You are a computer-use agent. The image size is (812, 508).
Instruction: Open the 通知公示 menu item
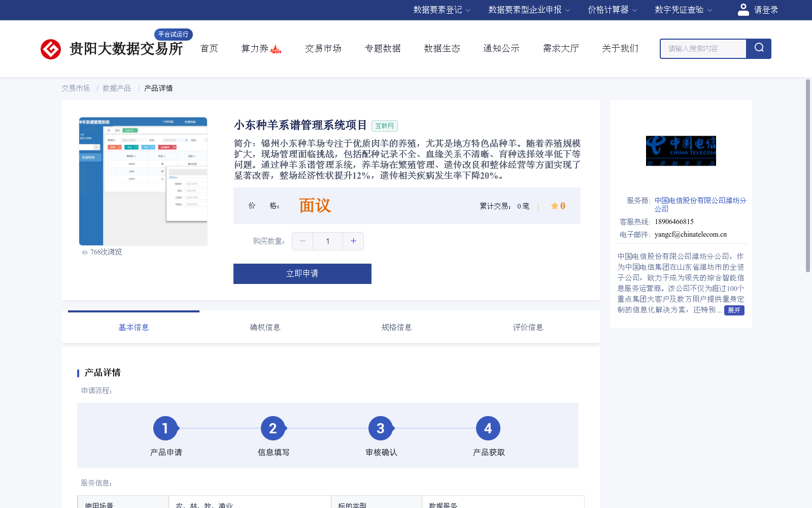[501, 48]
